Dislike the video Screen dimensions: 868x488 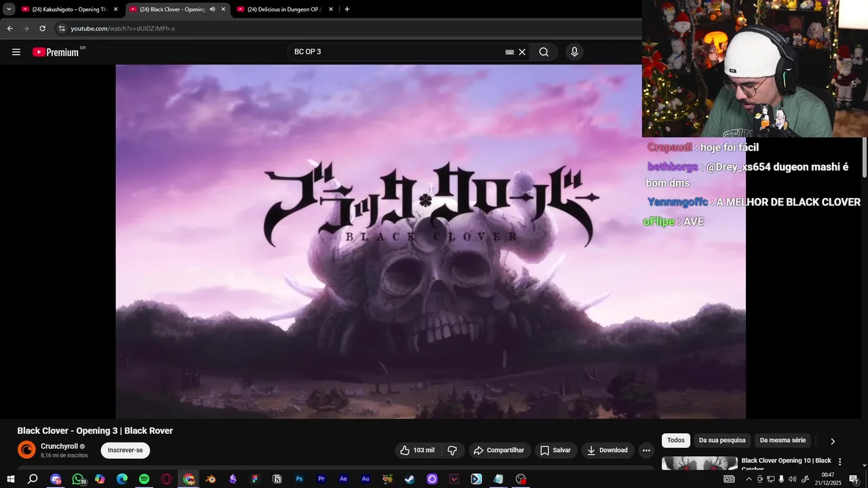pyautogui.click(x=452, y=450)
